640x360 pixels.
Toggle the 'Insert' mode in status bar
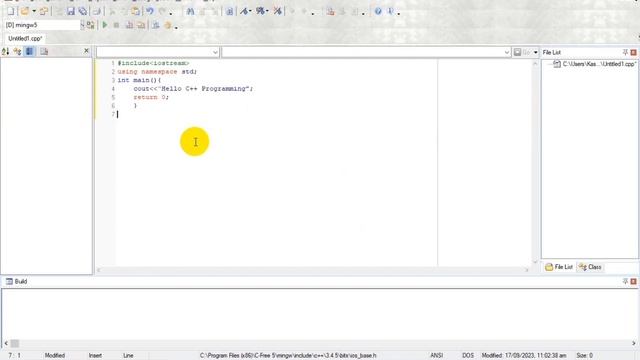click(95, 356)
